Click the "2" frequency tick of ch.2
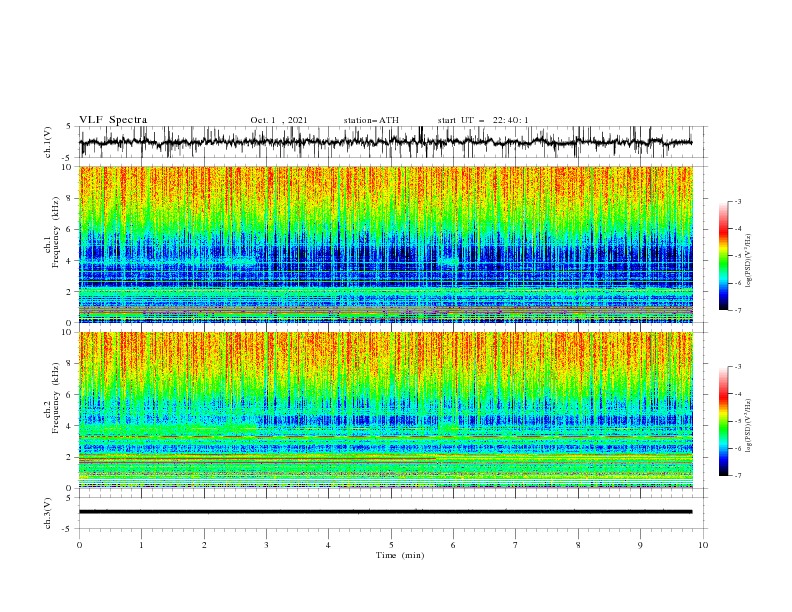Image resolution: width=792 pixels, height=612 pixels. pyautogui.click(x=70, y=457)
